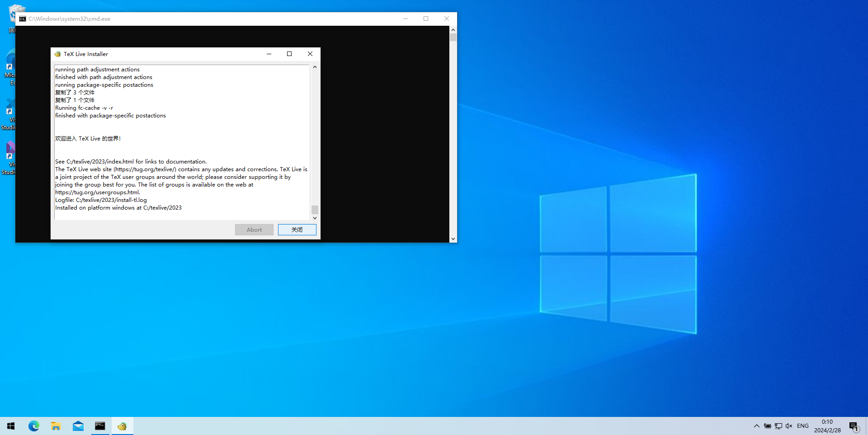Click the line 'Running fc-cache -v -r'
The image size is (868, 435).
tap(84, 108)
